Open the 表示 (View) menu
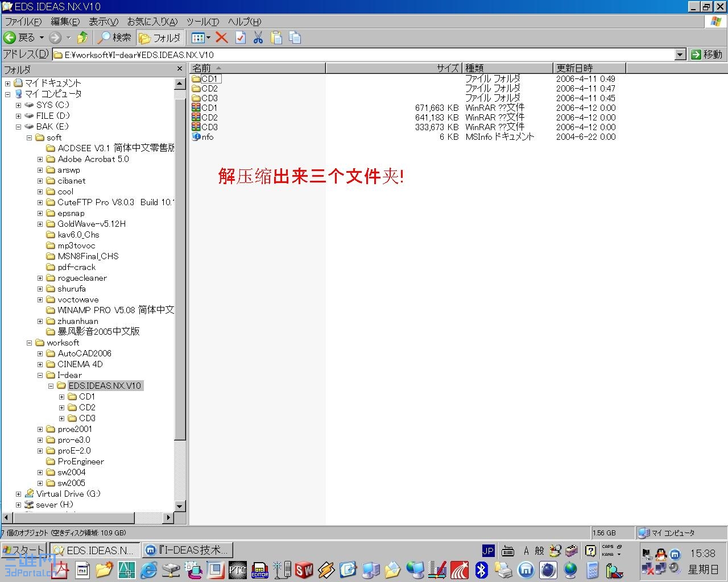The image size is (728, 582). (103, 22)
